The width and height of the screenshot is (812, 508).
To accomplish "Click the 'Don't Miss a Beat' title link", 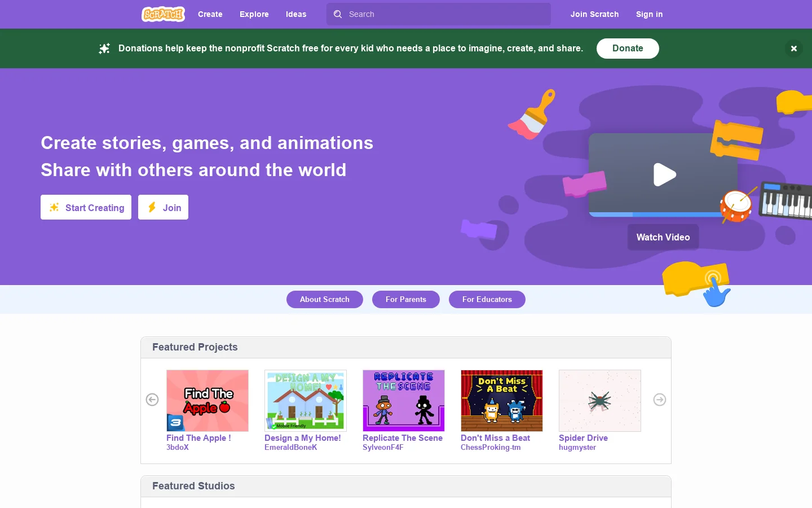I will tap(496, 438).
